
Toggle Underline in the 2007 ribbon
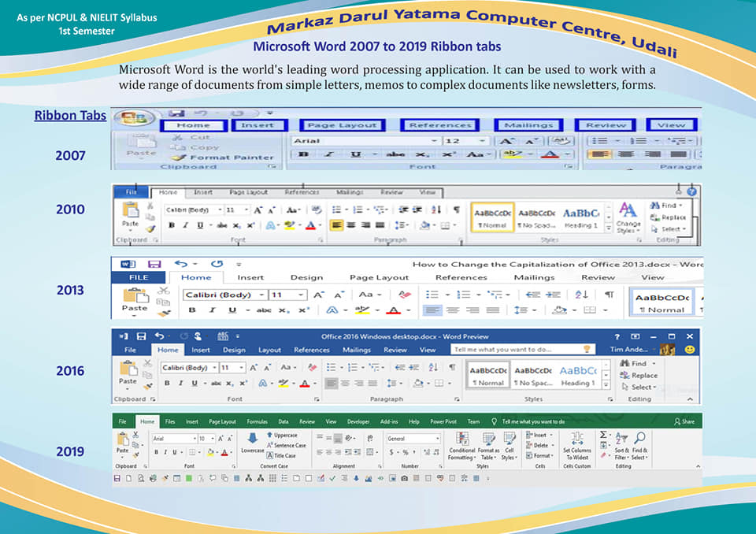click(x=356, y=154)
